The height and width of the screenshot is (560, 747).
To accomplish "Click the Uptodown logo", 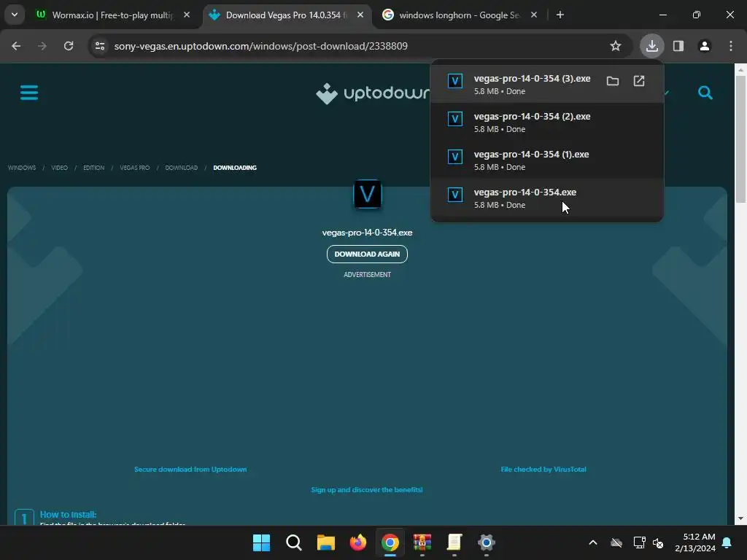I will pos(373,93).
